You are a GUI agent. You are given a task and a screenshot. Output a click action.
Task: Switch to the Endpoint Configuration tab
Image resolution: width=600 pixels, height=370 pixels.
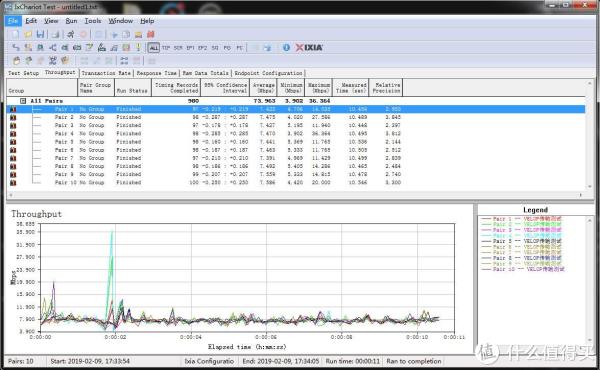[268, 73]
